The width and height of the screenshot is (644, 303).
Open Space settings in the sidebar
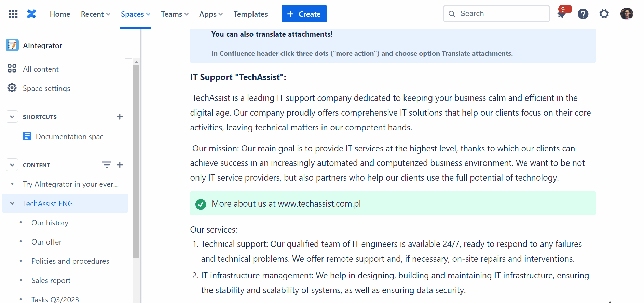pyautogui.click(x=46, y=88)
